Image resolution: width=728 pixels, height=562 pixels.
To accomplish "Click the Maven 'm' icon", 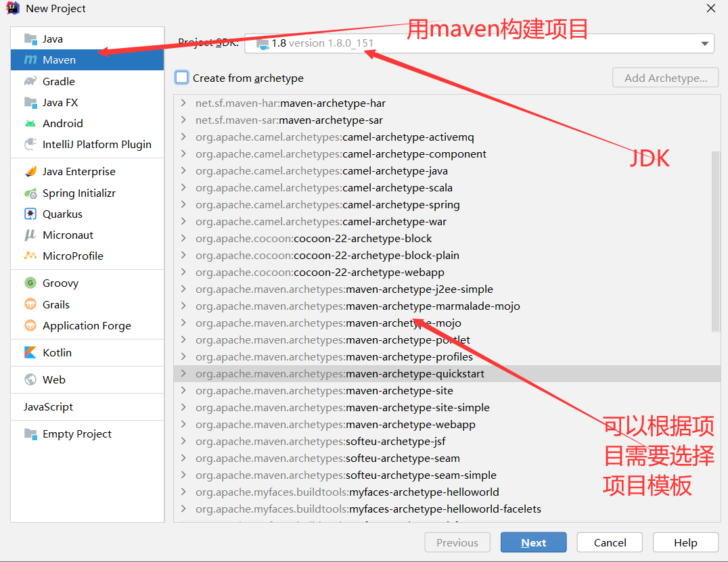I will 30,60.
